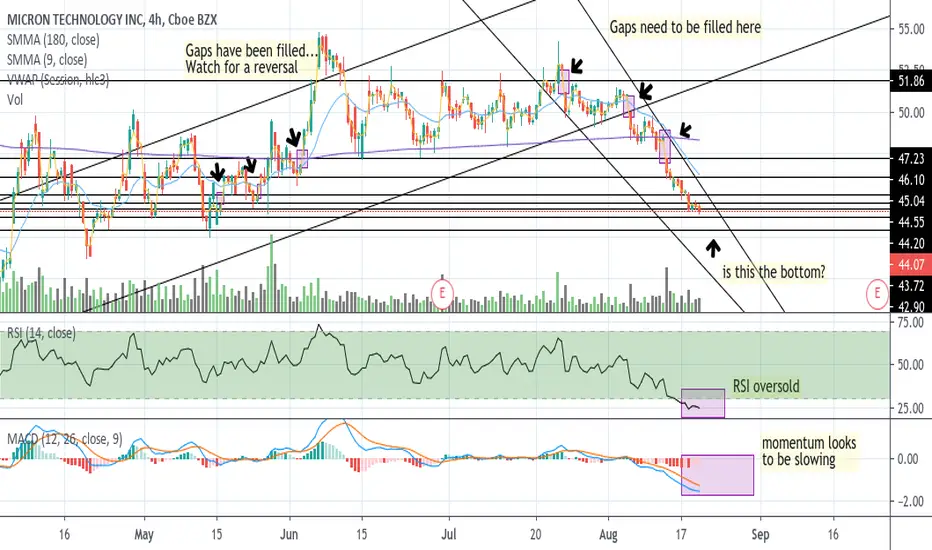Screen dimensions: 932x550
Task: Click the 42.90 price level label
Action: click(x=911, y=306)
